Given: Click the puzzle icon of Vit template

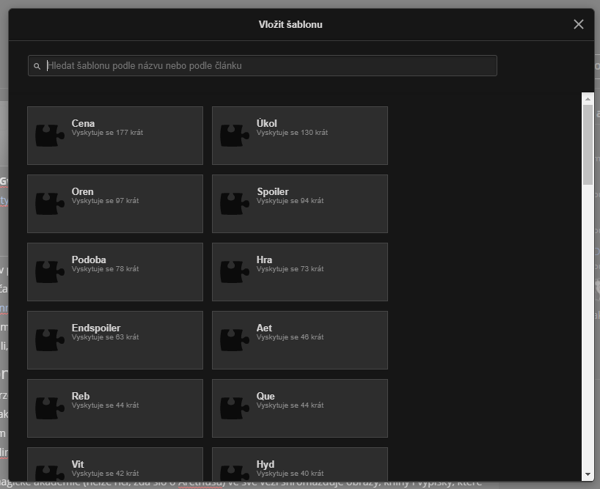Looking at the screenshot, I should click(50, 473).
